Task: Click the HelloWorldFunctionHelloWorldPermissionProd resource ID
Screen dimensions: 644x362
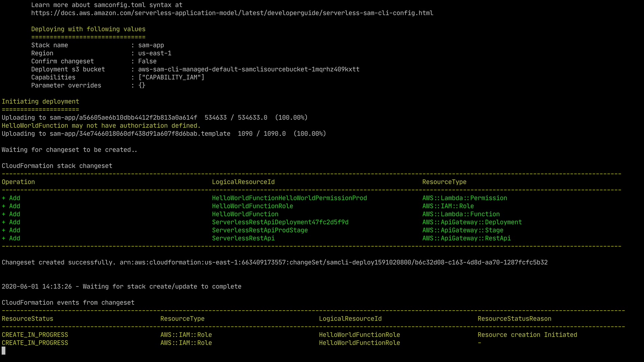Action: 289,198
